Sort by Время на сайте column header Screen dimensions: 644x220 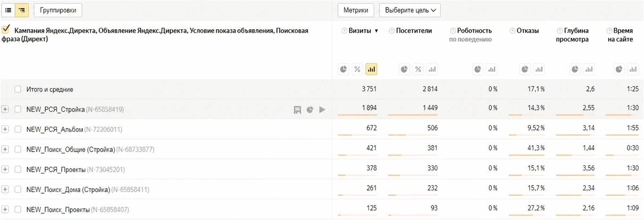tap(620, 35)
